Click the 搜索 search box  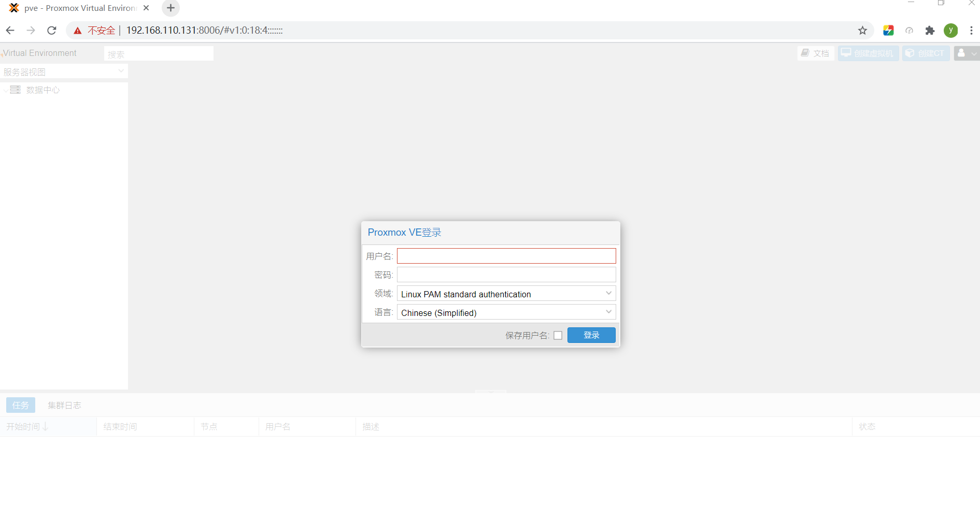[x=159, y=54]
